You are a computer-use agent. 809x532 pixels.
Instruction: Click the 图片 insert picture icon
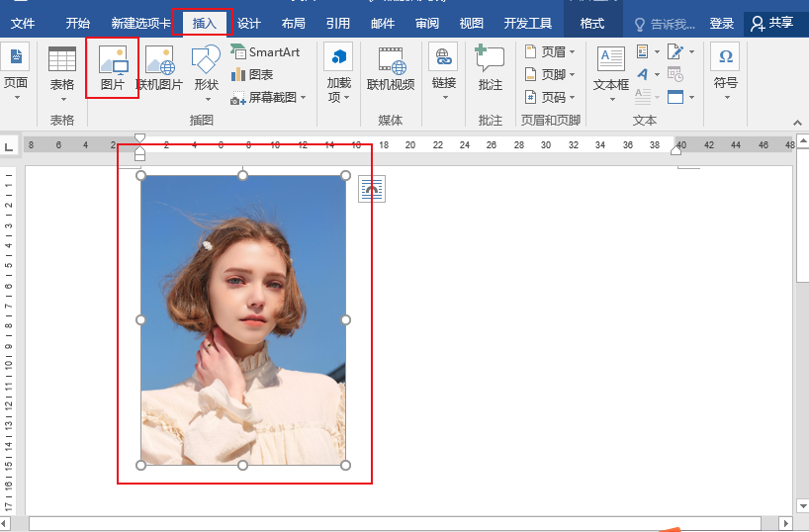click(113, 67)
